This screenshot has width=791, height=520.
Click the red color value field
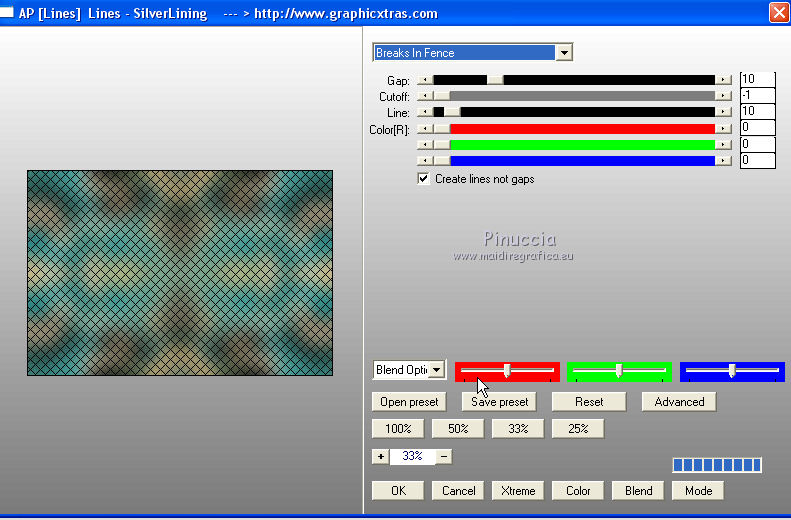[x=757, y=128]
